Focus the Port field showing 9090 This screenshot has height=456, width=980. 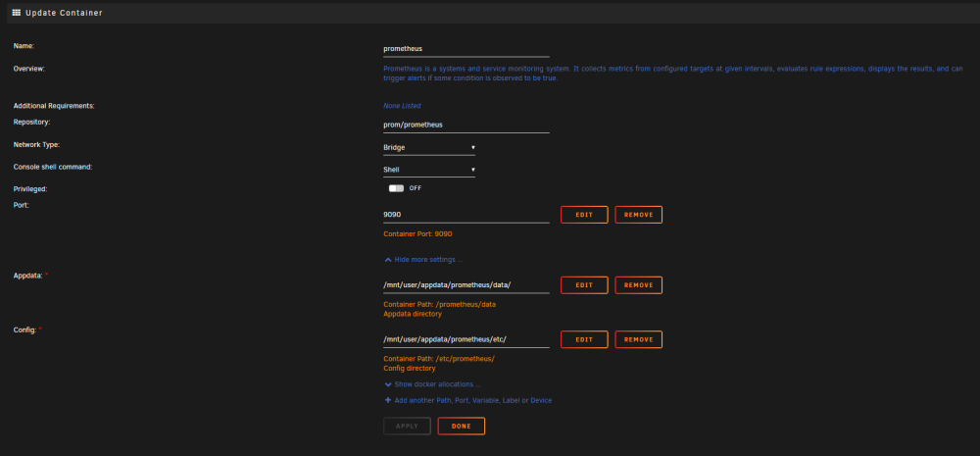tap(466, 215)
